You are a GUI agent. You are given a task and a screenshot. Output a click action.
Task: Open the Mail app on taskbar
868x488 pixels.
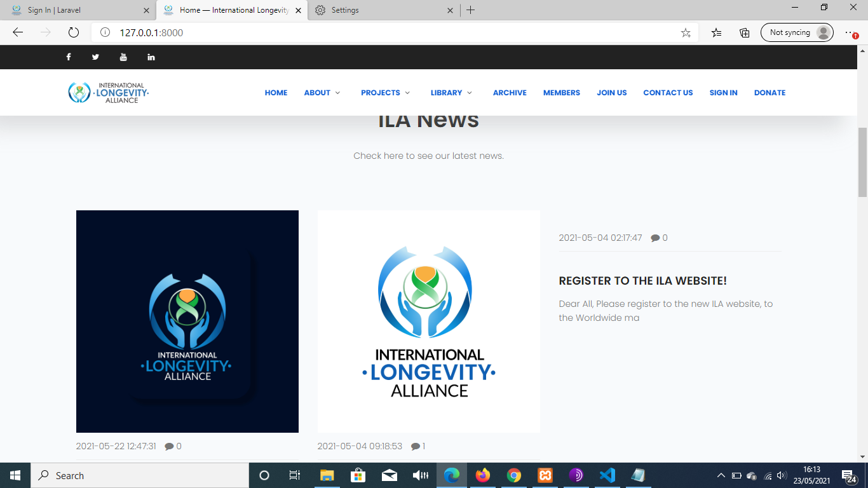point(389,475)
